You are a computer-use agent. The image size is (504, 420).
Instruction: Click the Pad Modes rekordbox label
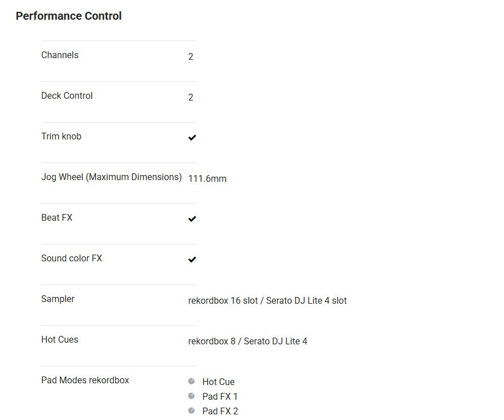tap(85, 380)
